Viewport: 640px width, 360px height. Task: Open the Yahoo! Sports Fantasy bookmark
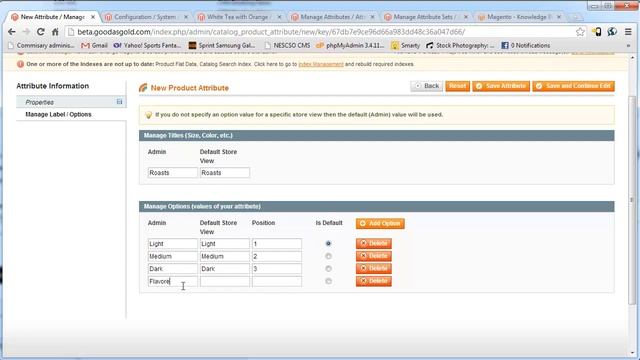[x=147, y=45]
